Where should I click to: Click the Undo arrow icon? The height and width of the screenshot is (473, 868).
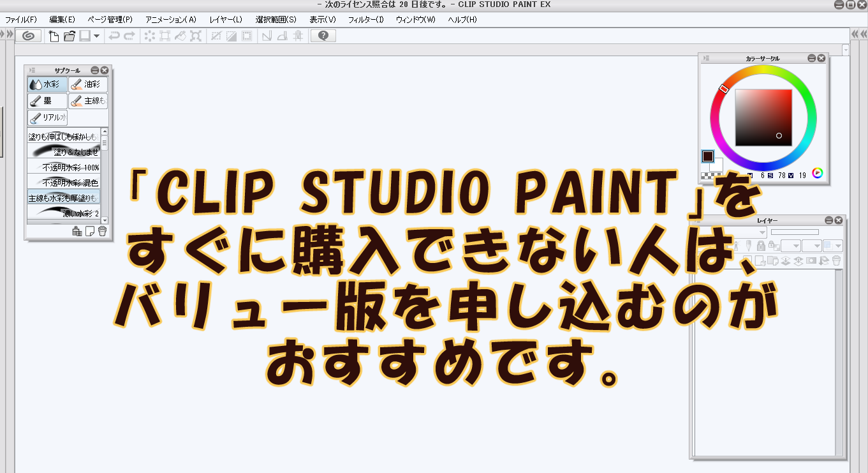[x=114, y=36]
